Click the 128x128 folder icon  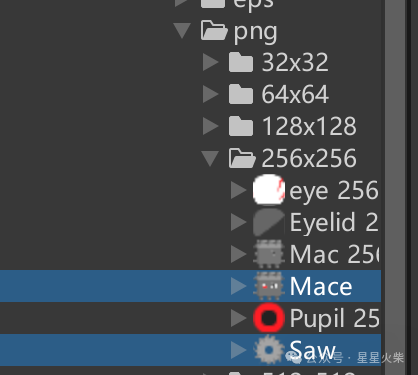[241, 126]
